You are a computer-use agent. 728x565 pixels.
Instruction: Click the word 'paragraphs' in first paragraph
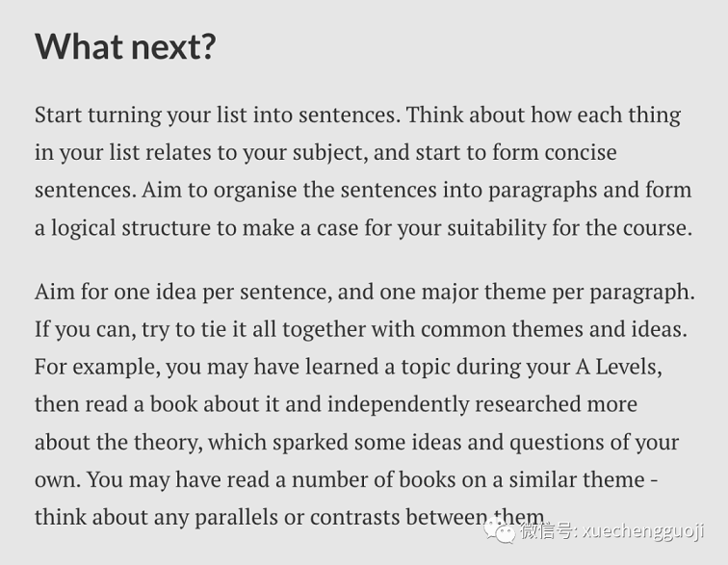pos(543,192)
